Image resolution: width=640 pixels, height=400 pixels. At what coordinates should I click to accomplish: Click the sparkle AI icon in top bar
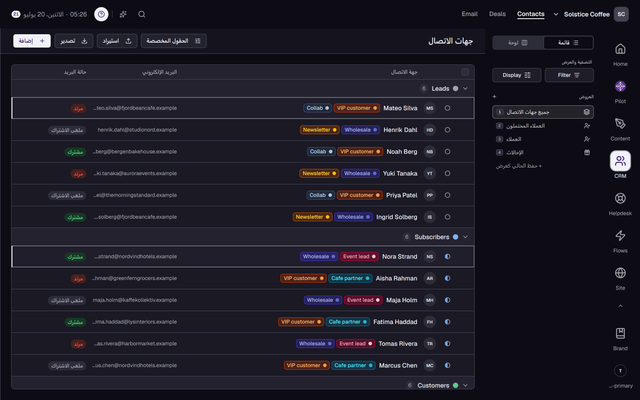[123, 14]
